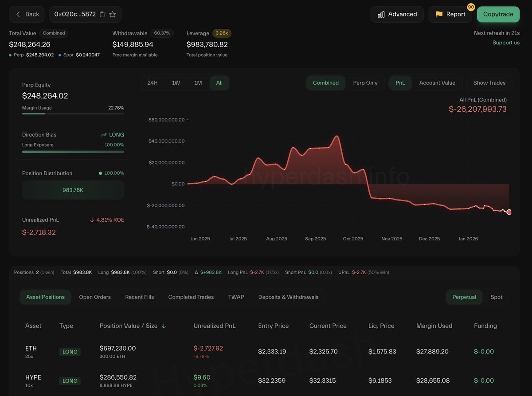This screenshot has width=532, height=396.
Task: Favorite this wallet with the star icon
Action: pos(113,14)
